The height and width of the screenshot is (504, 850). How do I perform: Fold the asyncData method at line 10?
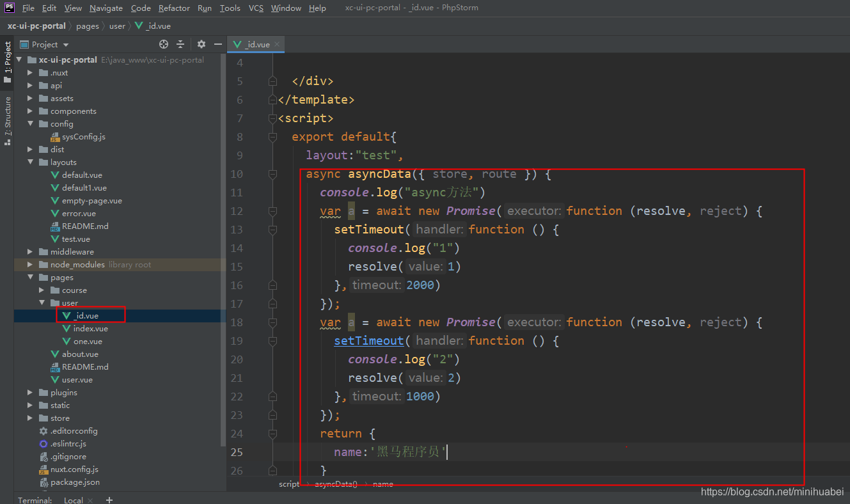point(273,174)
